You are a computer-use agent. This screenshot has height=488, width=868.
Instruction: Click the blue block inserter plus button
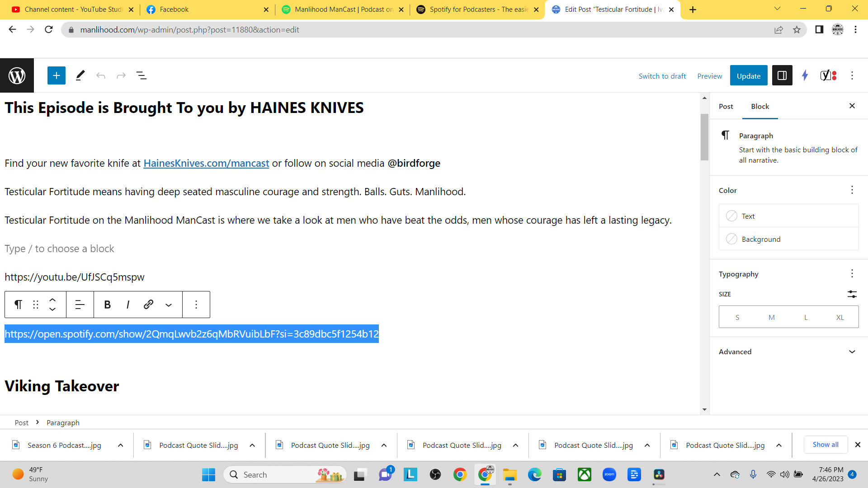[57, 75]
